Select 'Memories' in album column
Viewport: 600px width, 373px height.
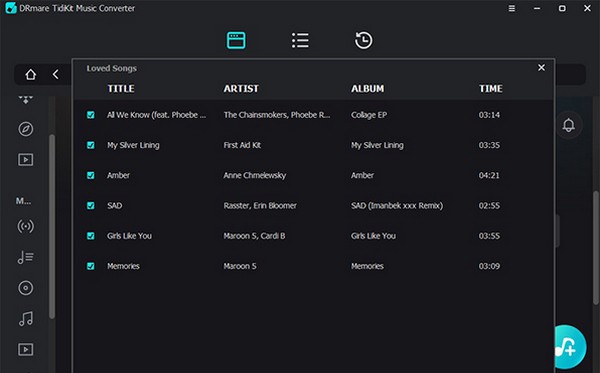[367, 266]
